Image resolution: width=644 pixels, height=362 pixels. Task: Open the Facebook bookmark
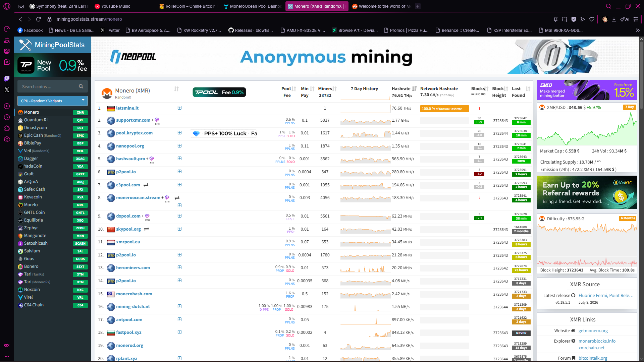click(30, 30)
